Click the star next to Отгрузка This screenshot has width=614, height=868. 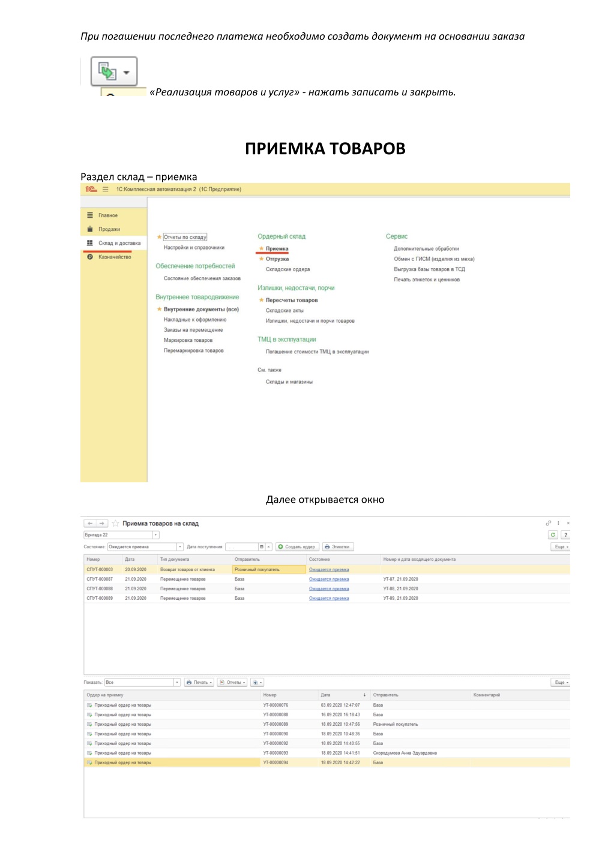pyautogui.click(x=261, y=259)
